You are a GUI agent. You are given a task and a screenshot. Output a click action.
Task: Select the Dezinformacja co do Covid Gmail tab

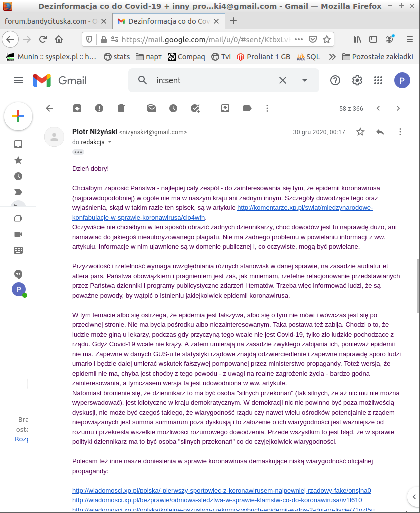coord(169,21)
